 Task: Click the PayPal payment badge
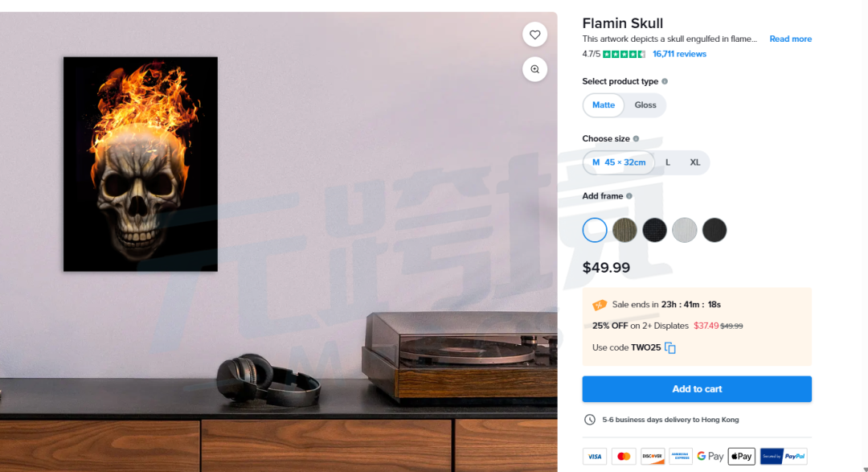point(784,457)
